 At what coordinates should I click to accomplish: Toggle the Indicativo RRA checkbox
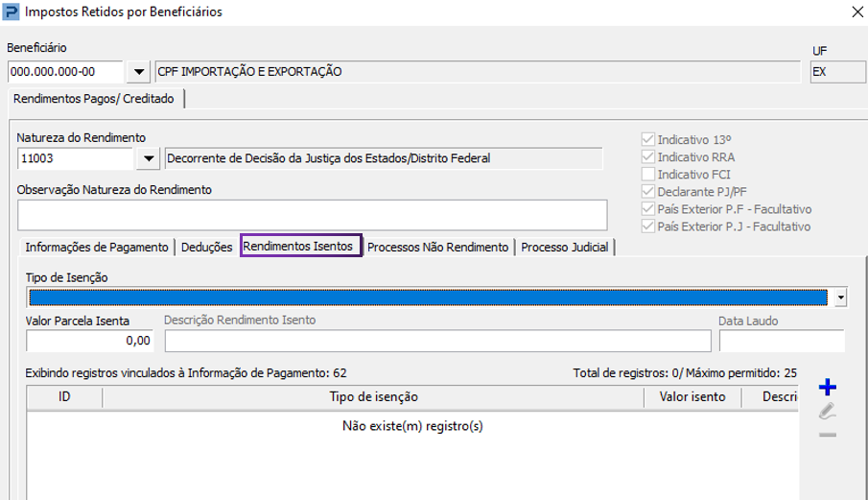tap(647, 156)
